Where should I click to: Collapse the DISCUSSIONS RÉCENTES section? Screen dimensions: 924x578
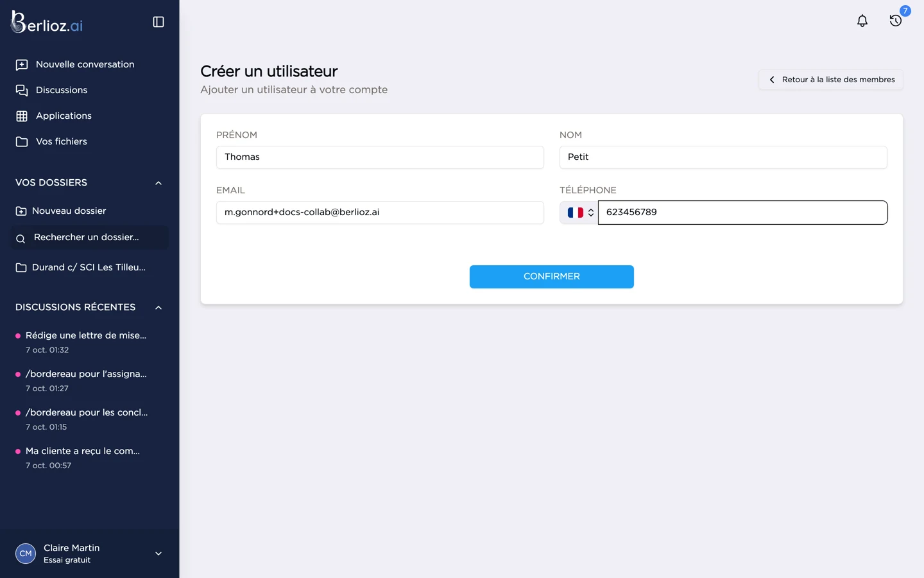pyautogui.click(x=158, y=308)
